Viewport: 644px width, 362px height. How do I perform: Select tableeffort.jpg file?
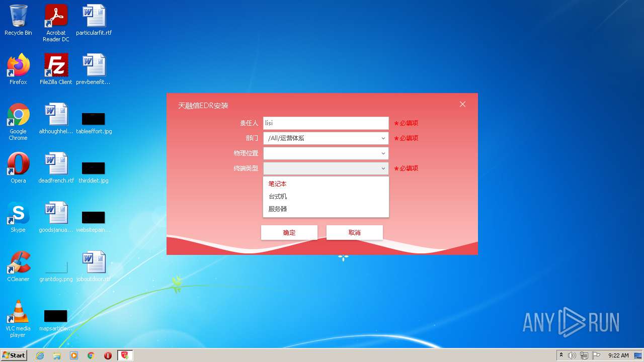(x=94, y=123)
